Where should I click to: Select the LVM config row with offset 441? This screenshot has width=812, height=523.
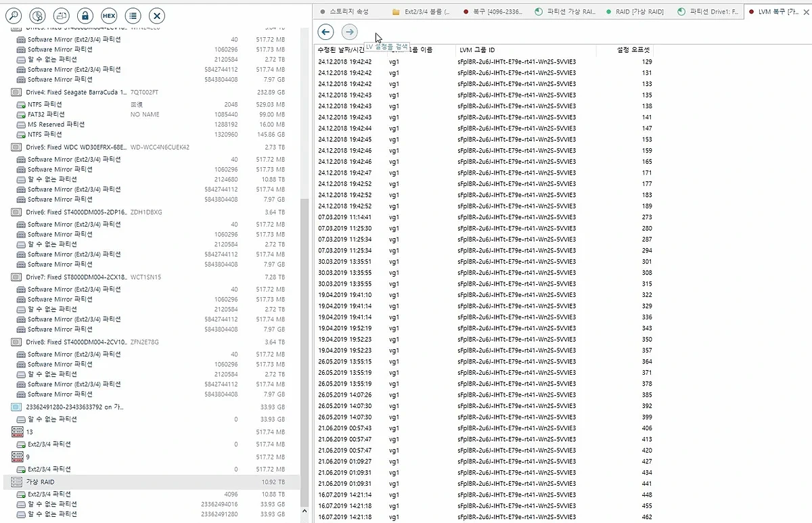click(484, 484)
